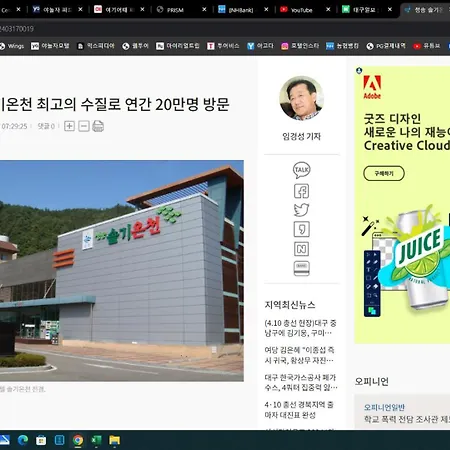Open news link 여당 김은혜 이종섭 즉시 귀국
Viewport: 450px width, 450px height.
pos(299,355)
